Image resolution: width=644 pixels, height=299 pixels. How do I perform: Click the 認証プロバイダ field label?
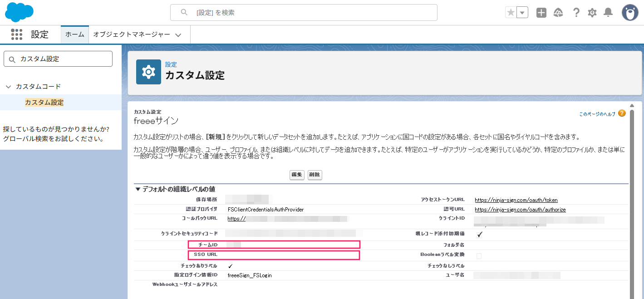[202, 209]
